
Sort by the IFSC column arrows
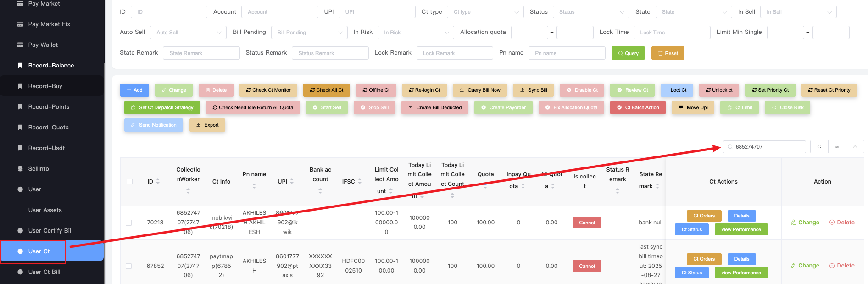point(360,182)
